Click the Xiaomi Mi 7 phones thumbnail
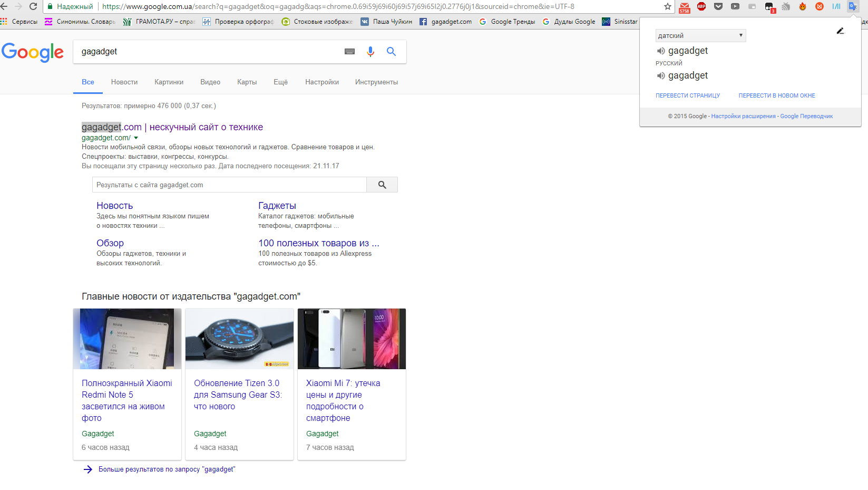 click(x=352, y=339)
